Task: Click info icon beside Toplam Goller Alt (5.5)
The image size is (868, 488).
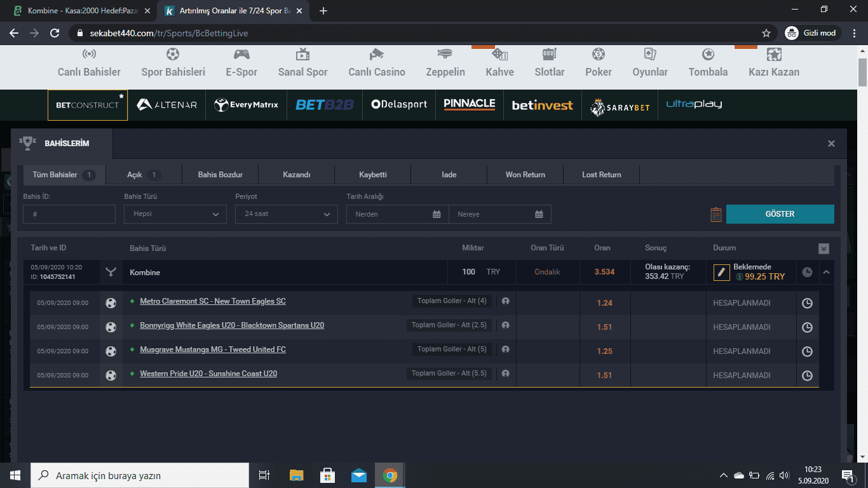Action: point(505,374)
